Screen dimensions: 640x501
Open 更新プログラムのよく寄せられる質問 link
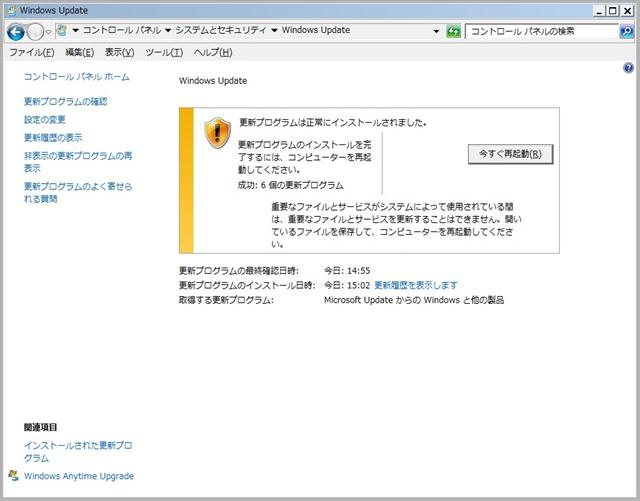(x=78, y=192)
